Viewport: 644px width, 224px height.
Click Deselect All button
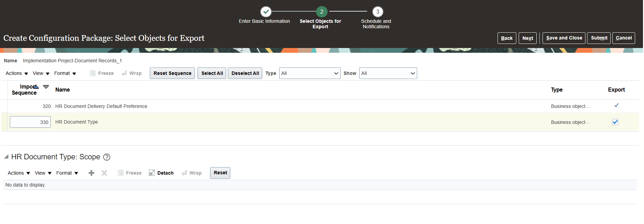245,73
